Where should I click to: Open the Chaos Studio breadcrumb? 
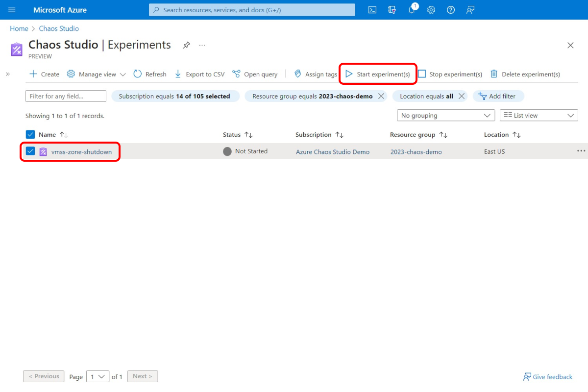point(59,28)
